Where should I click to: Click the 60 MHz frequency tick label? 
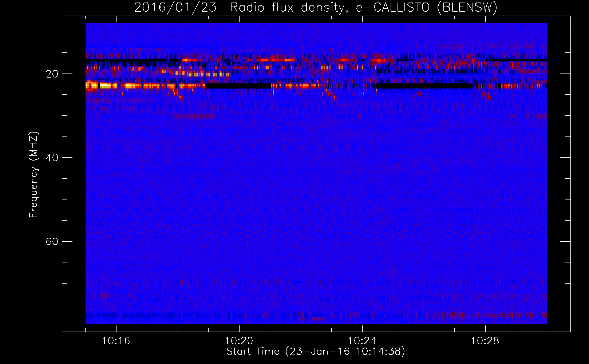coord(52,241)
